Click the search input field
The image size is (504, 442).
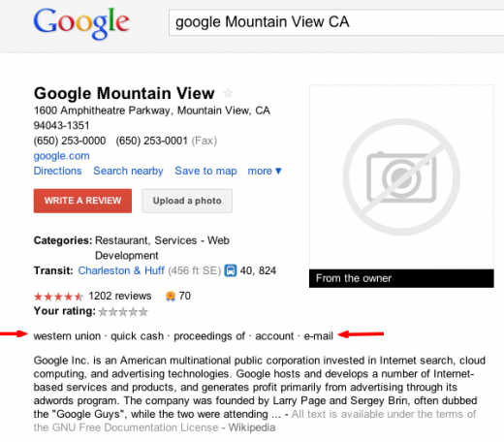click(336, 22)
